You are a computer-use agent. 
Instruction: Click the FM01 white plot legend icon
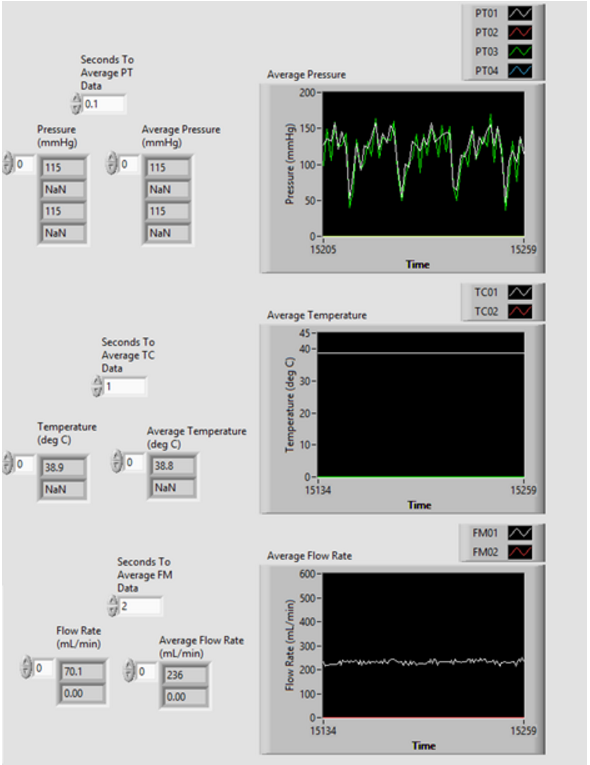click(x=520, y=533)
